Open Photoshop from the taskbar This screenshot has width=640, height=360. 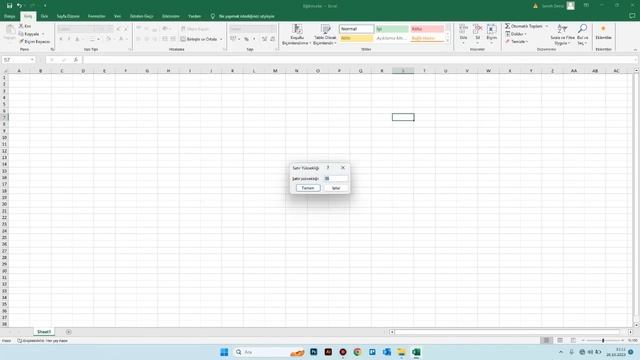[x=313, y=352]
